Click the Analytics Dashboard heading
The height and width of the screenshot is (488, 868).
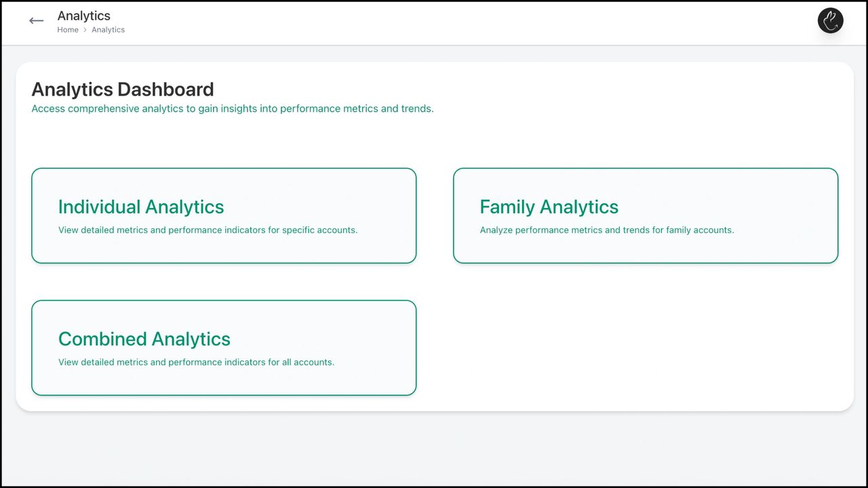(x=123, y=89)
